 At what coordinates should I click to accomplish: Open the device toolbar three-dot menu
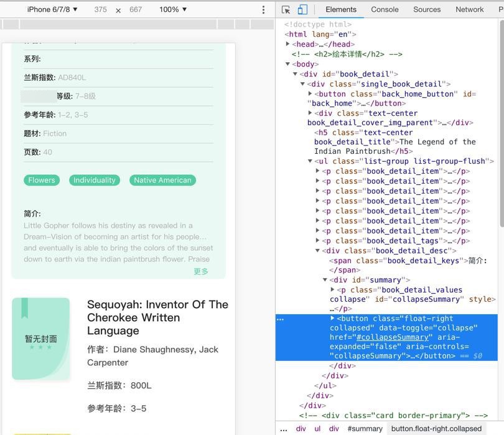click(263, 9)
